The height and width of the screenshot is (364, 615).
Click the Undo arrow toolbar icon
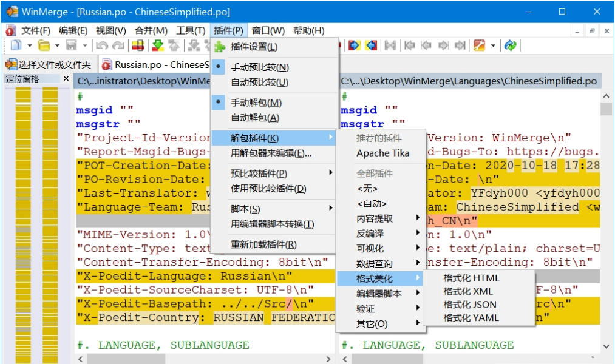coord(102,45)
